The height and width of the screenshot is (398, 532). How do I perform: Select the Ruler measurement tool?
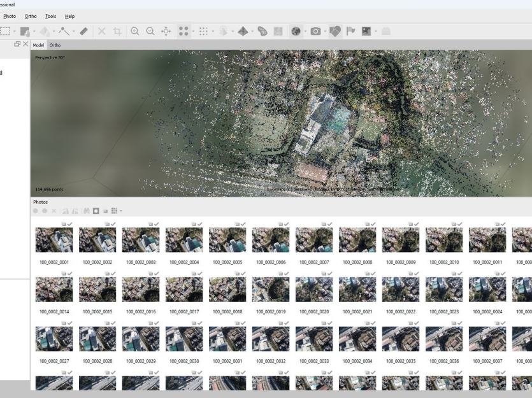84,30
